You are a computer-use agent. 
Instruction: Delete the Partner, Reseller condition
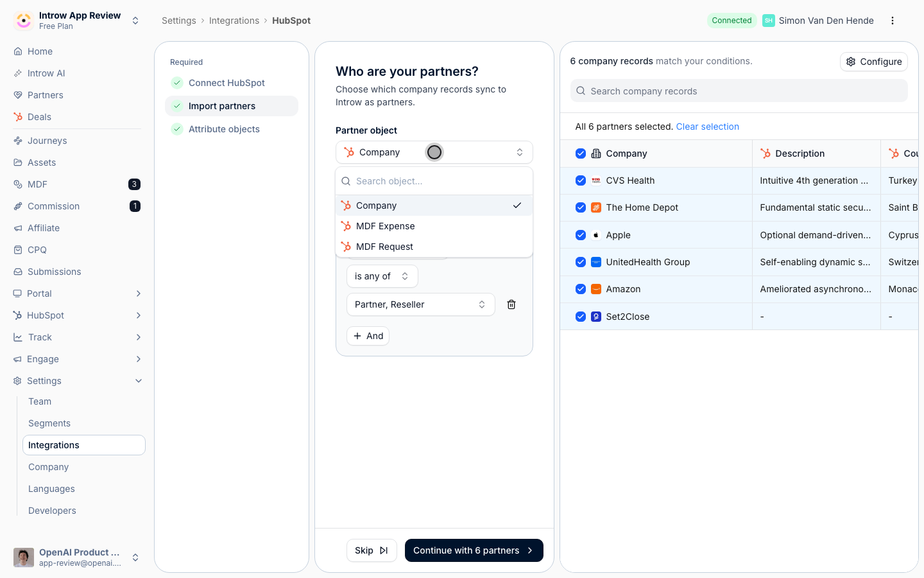coord(511,304)
